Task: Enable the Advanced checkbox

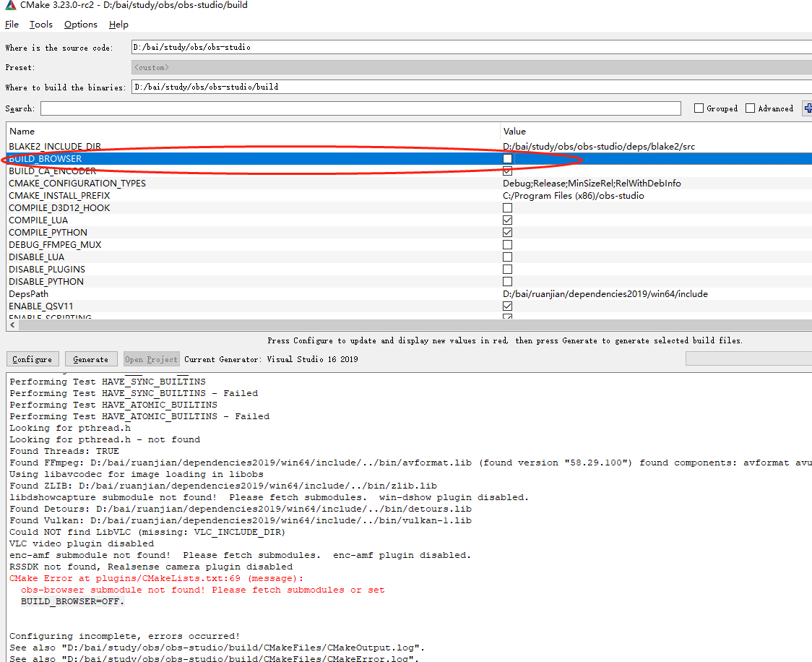Action: [750, 108]
